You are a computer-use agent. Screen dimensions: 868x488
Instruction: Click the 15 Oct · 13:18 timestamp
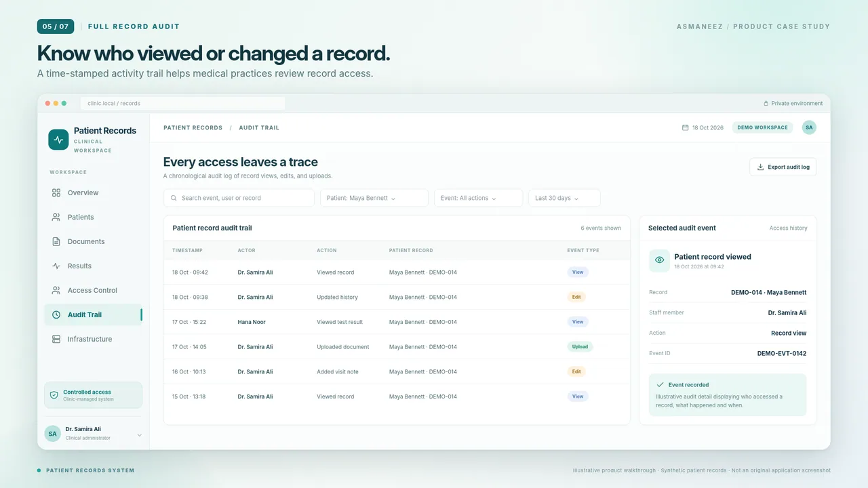click(189, 396)
